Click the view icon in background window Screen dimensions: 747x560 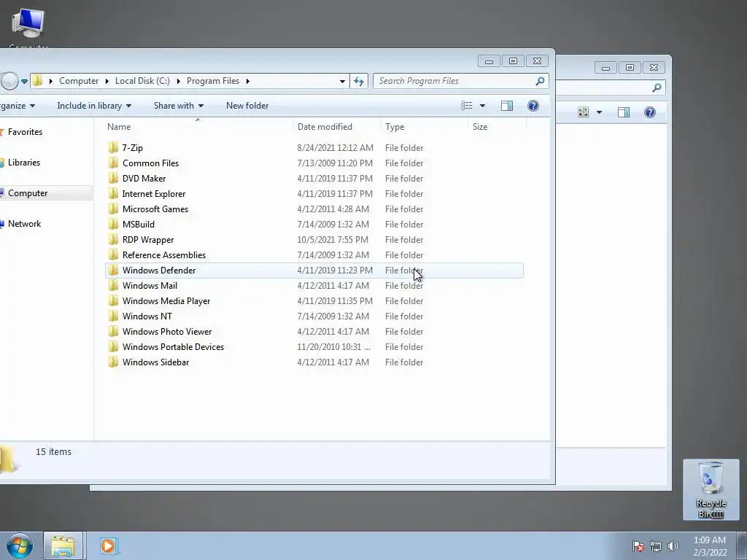pyautogui.click(x=583, y=112)
